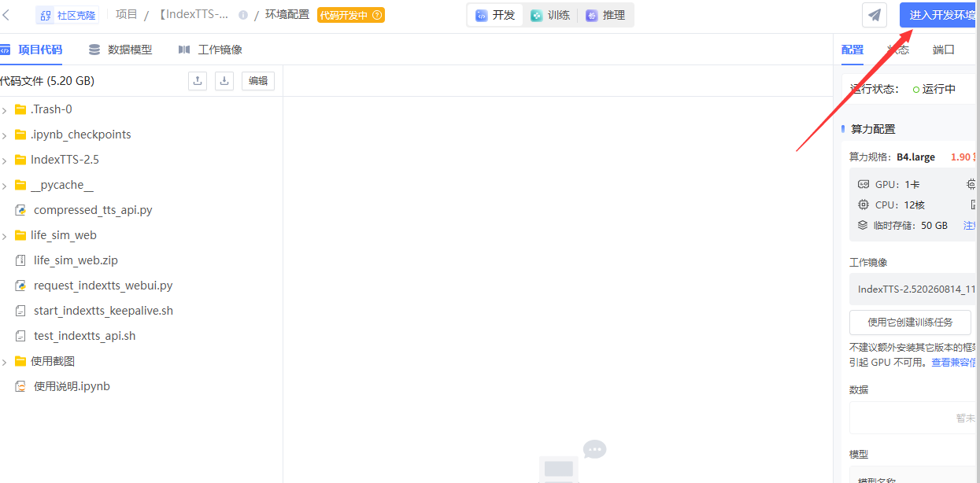Click the request_indextts_webui.py Python file icon

pyautogui.click(x=20, y=286)
